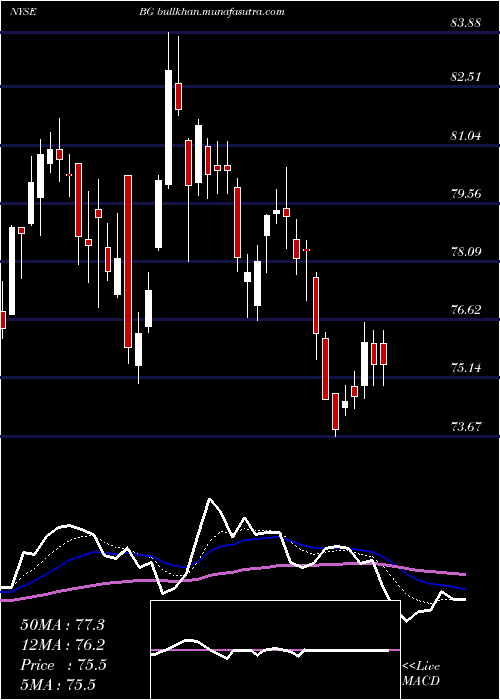Click the NYSE exchange label

22,12
